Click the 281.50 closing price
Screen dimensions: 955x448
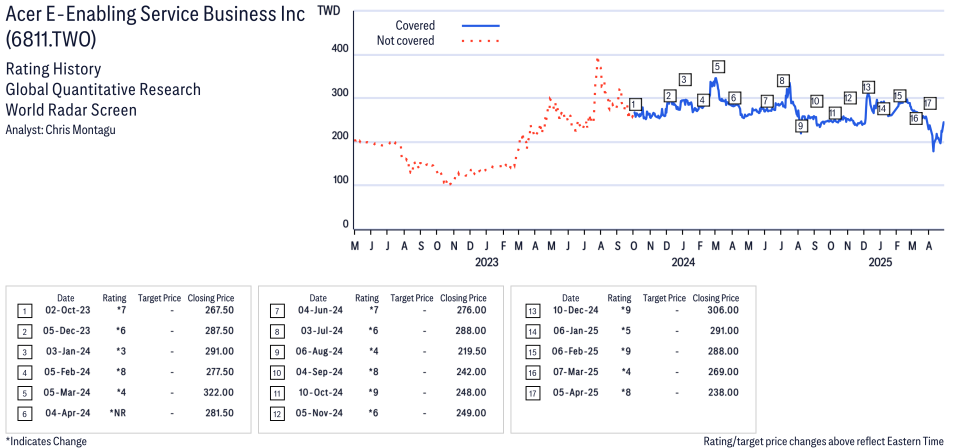coord(220,412)
